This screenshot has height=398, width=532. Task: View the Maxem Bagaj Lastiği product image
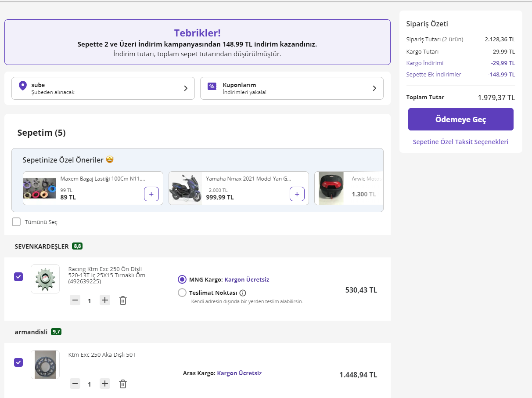click(40, 188)
